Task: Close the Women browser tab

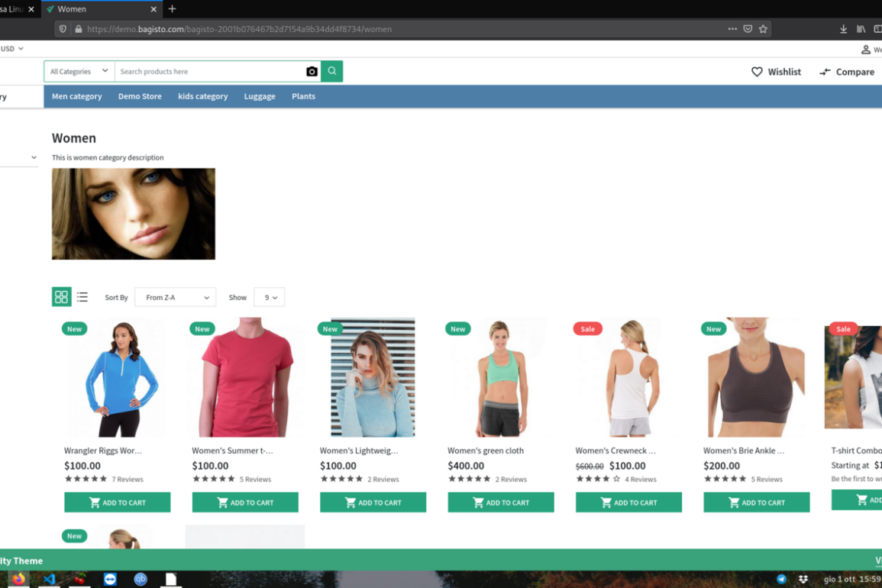Action: [153, 10]
